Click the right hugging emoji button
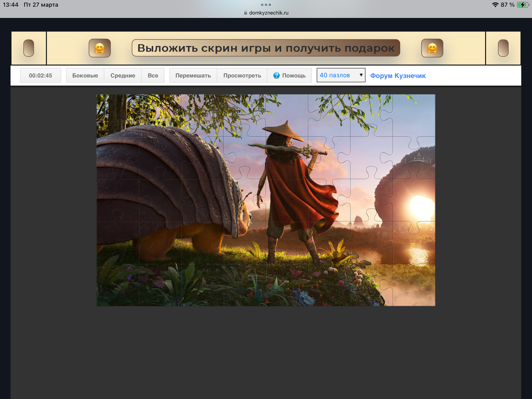The height and width of the screenshot is (399, 532). point(432,48)
